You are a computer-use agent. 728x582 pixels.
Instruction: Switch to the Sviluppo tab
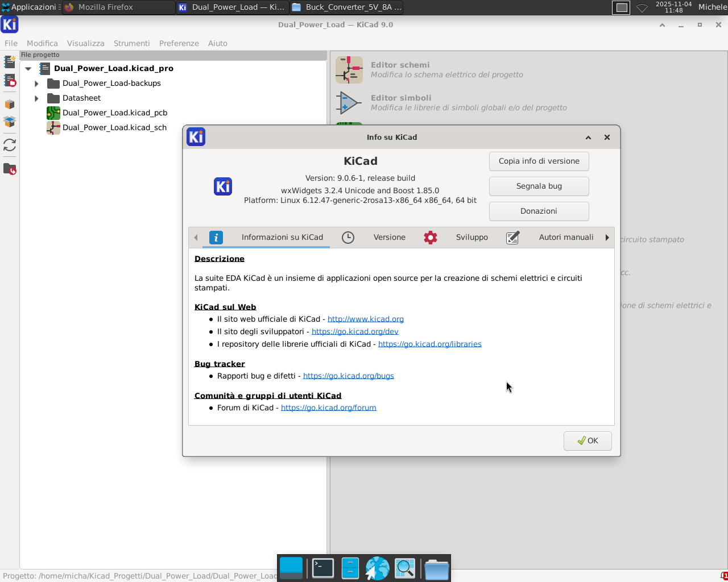[456, 238]
